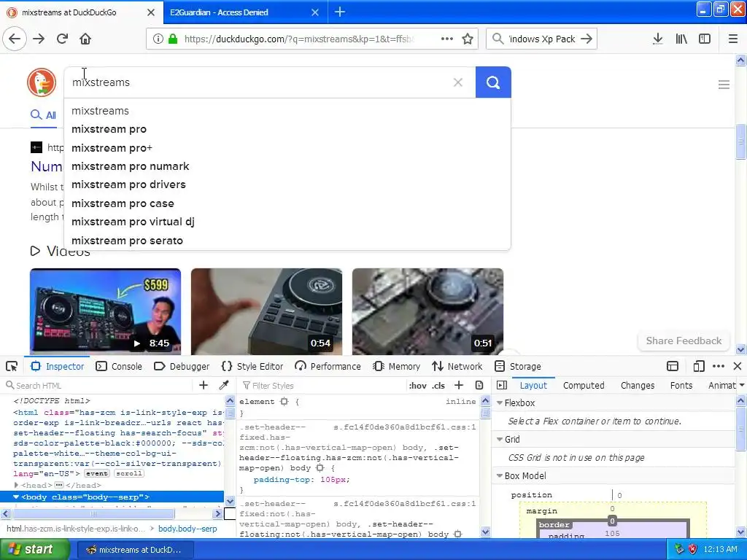
Task: Open the Network tab
Action: (x=457, y=366)
